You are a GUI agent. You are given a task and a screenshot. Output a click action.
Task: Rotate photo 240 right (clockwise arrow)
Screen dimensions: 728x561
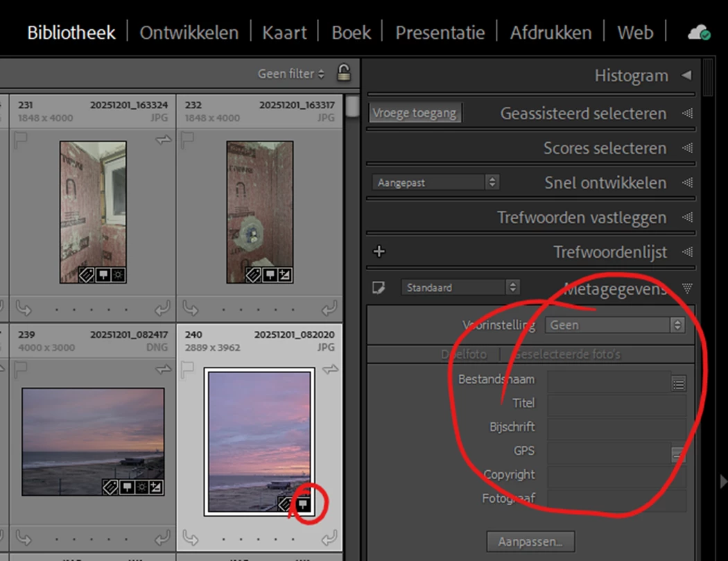[329, 538]
